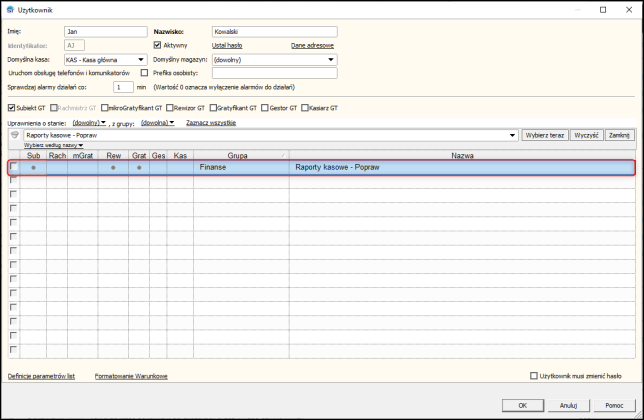
Task: Open the group '(dowolna)' dropdown
Action: 158,123
